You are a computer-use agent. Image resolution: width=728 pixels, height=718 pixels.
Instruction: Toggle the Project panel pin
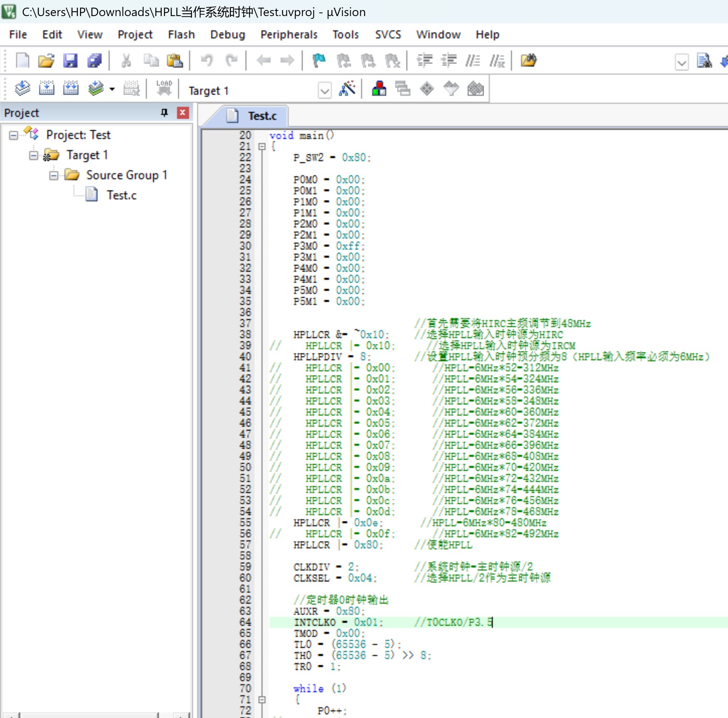pos(164,113)
